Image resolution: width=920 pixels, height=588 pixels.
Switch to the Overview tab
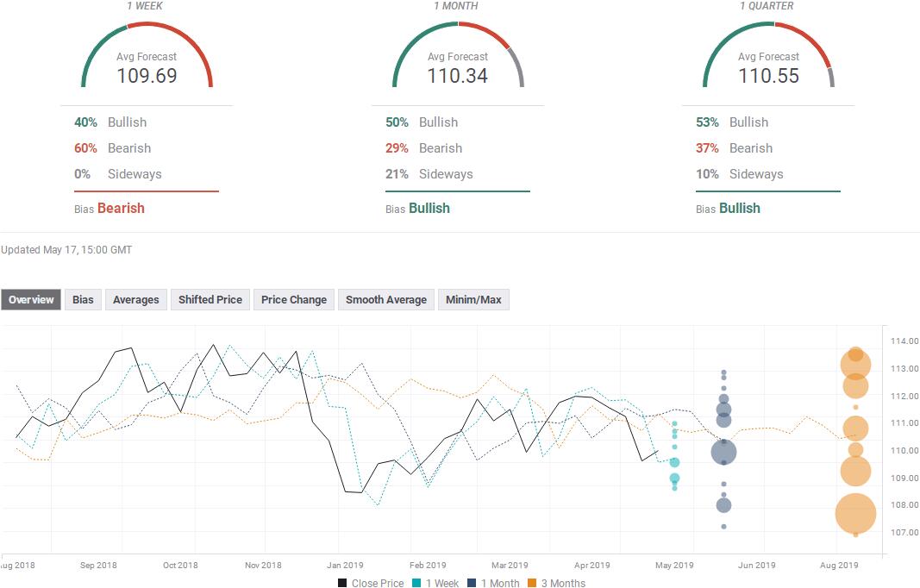pos(31,300)
